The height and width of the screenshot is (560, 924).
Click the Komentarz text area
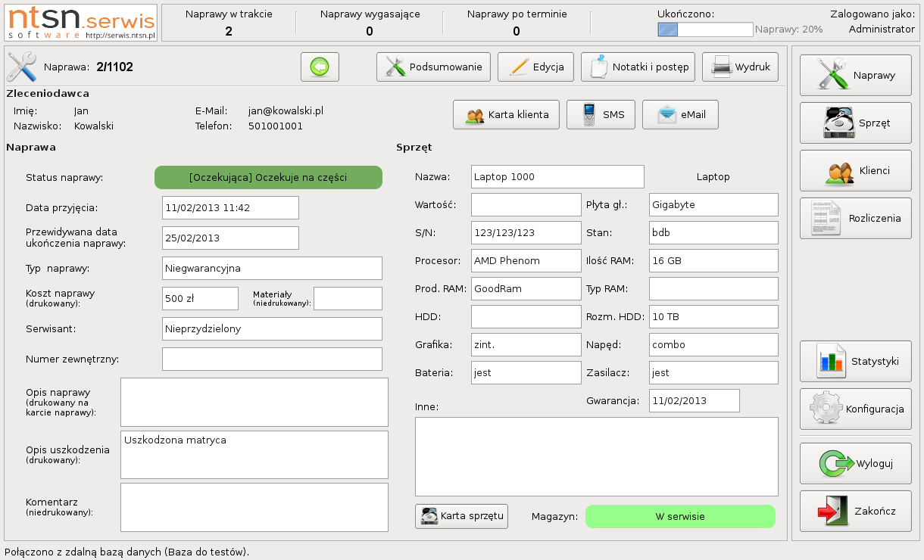254,507
